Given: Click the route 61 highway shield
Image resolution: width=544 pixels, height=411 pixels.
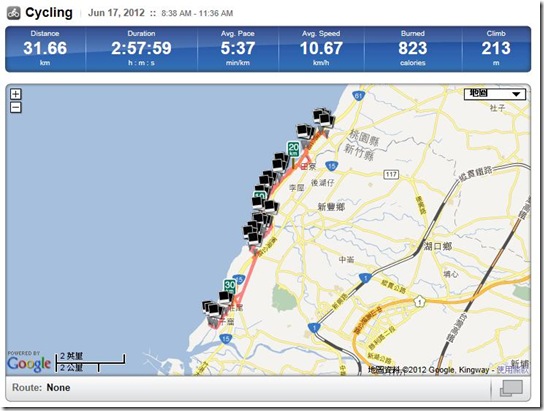Looking at the screenshot, I should tap(358, 96).
